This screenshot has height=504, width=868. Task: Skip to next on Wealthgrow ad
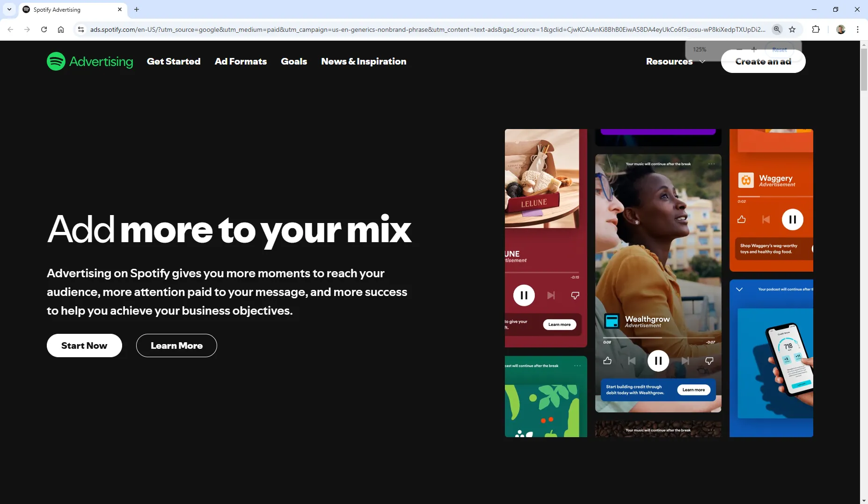click(685, 360)
